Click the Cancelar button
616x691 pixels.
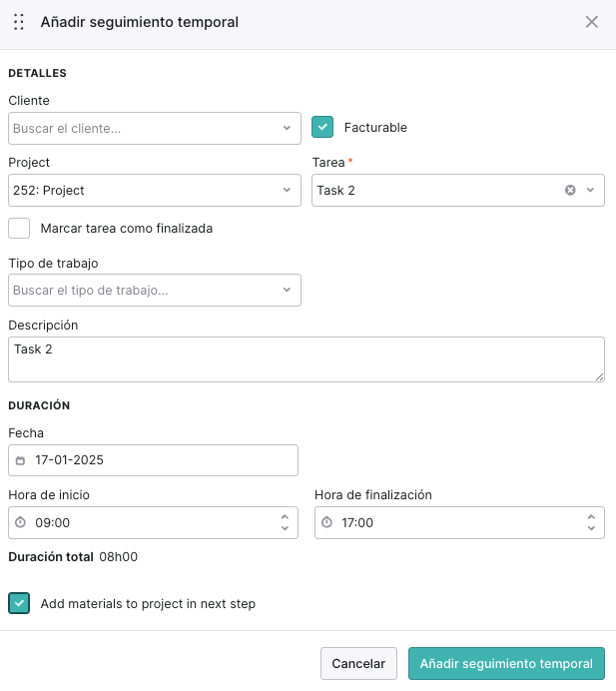358,663
